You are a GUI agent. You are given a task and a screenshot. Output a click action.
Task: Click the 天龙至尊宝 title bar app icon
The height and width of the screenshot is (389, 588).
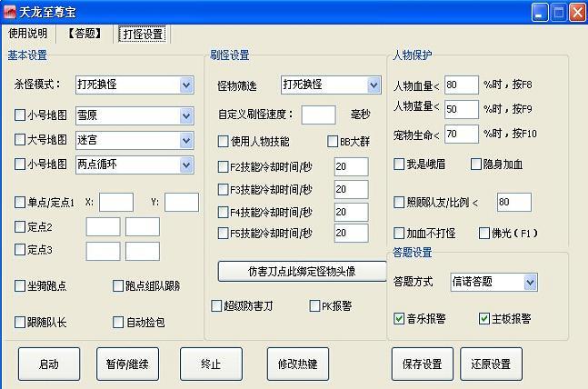[x=10, y=12]
